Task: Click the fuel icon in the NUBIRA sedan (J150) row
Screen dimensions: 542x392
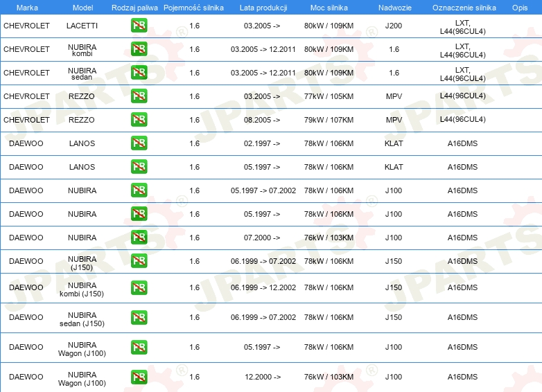Action: [x=139, y=317]
